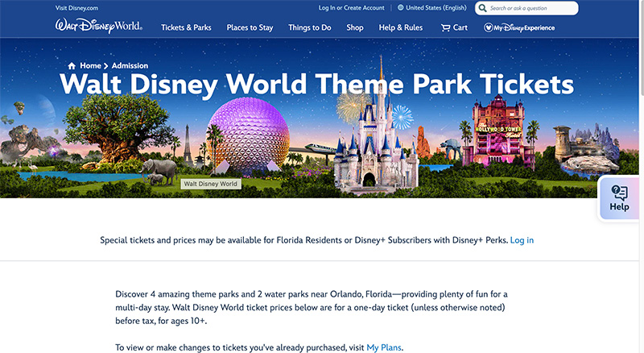Click the search or ask a question field
The image size is (644, 353).
click(x=526, y=8)
